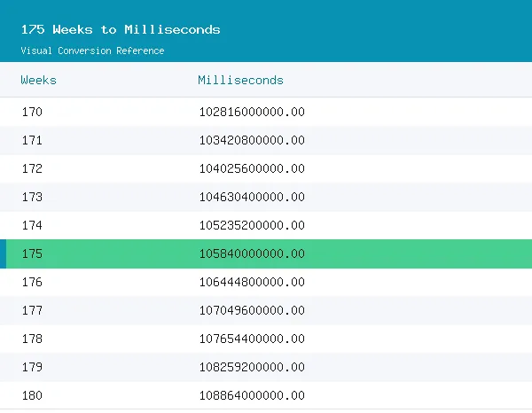The width and height of the screenshot is (532, 413).
Task: Select the value '104630400000.00'
Action: tap(252, 197)
